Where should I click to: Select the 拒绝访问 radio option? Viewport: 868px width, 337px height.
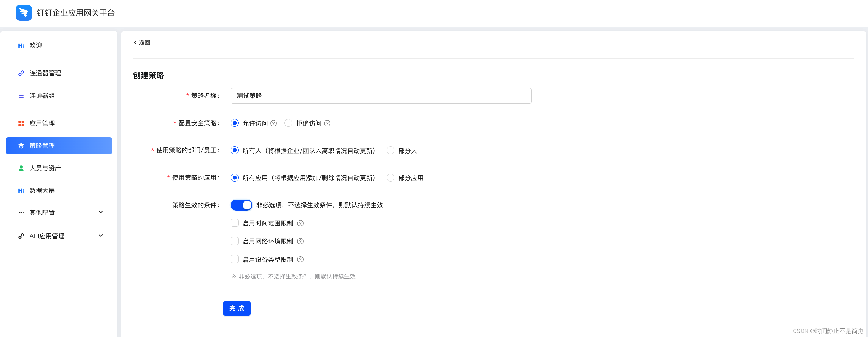point(288,123)
